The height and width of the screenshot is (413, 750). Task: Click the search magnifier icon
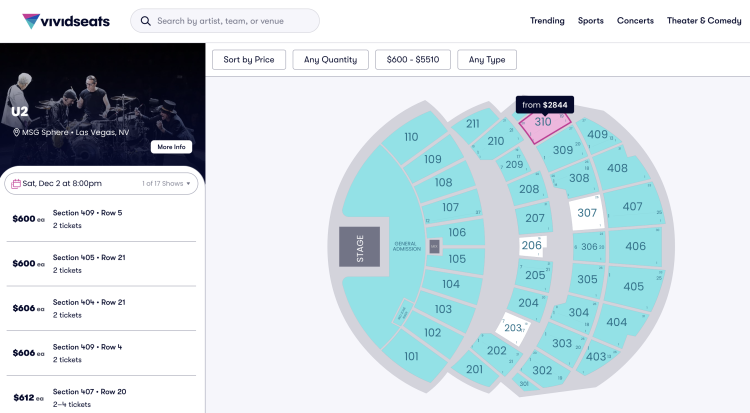click(x=146, y=21)
